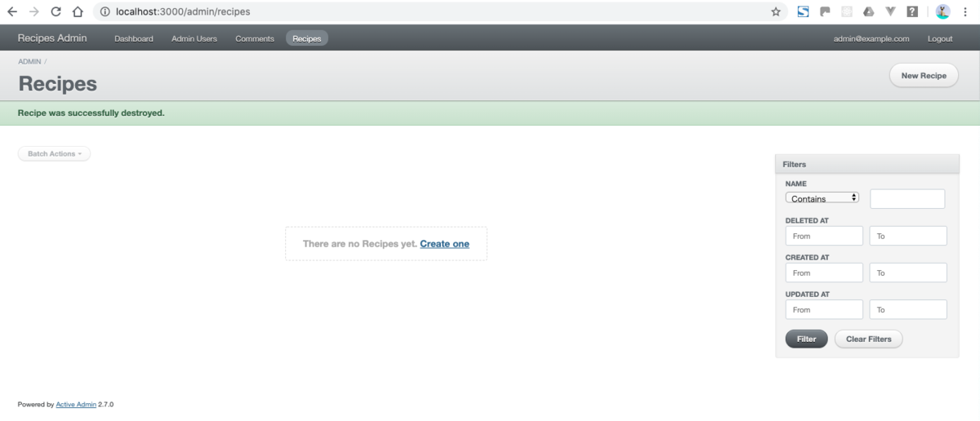Click the Updated At From date field
Screen dimensions: 980x421
[824, 309]
